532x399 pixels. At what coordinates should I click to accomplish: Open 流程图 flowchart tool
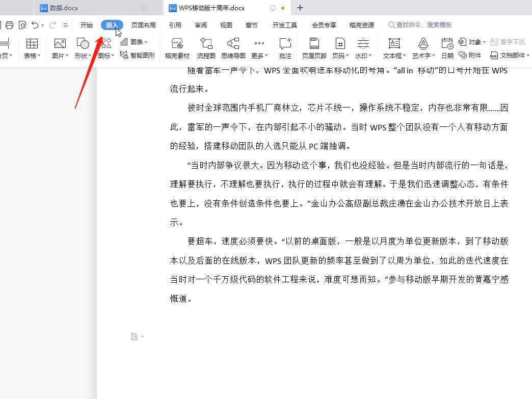pos(206,44)
